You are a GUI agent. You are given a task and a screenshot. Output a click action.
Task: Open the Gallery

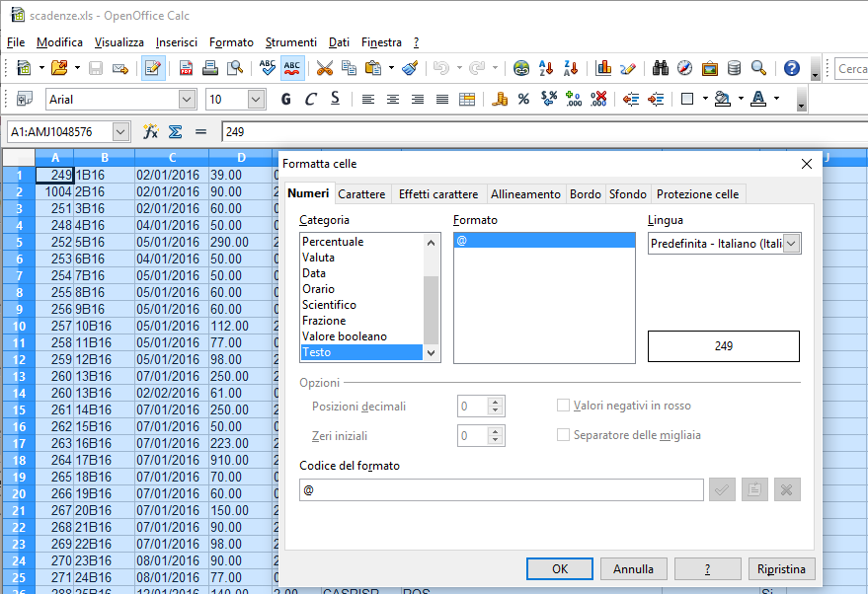coord(710,68)
